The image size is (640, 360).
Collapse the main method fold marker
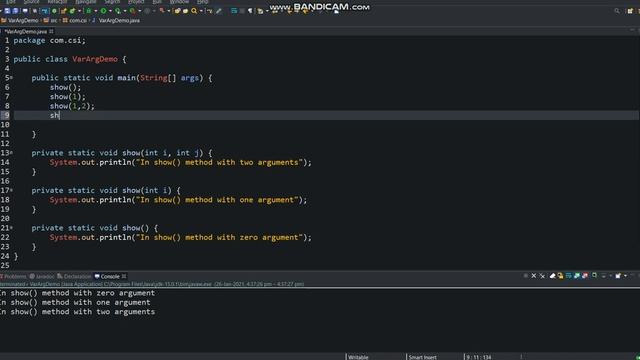point(11,78)
